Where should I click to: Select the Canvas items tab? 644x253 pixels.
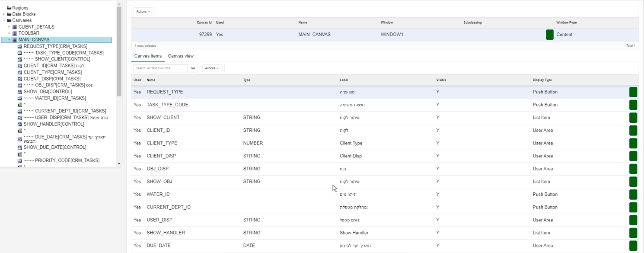tap(148, 56)
